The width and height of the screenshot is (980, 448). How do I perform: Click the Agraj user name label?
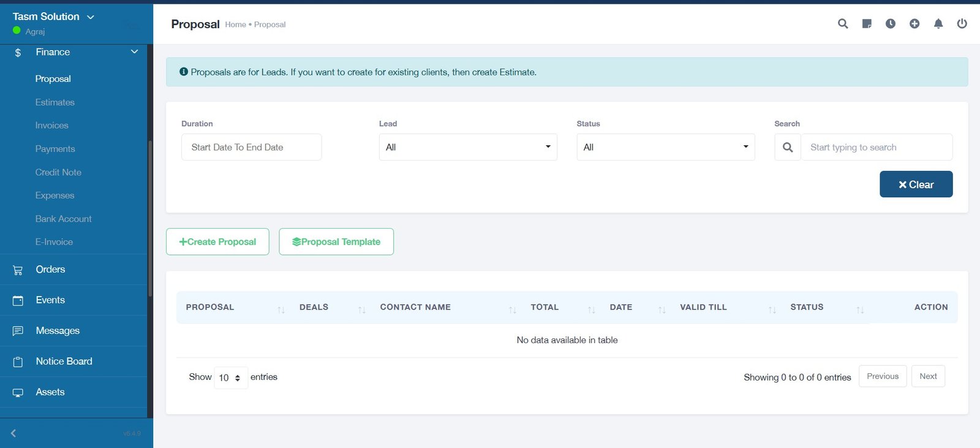(35, 31)
